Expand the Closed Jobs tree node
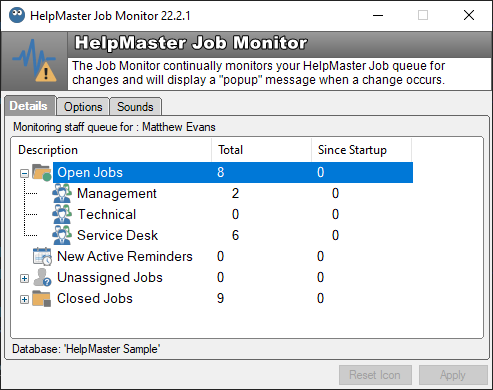The width and height of the screenshot is (493, 390). coord(24,299)
